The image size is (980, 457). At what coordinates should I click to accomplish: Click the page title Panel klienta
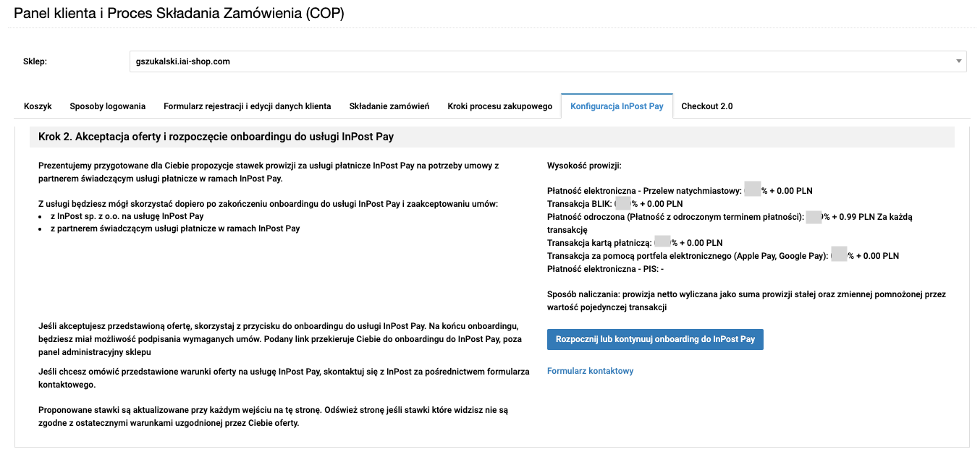click(x=178, y=14)
